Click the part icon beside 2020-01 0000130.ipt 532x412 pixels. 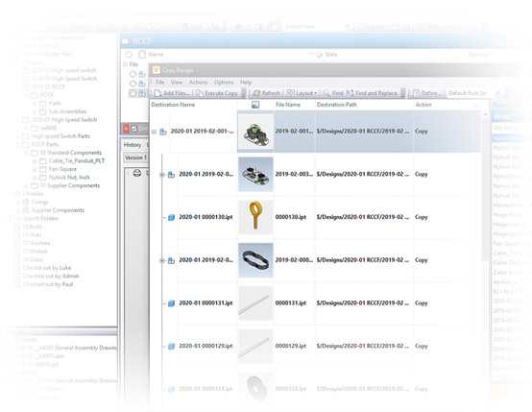[171, 217]
